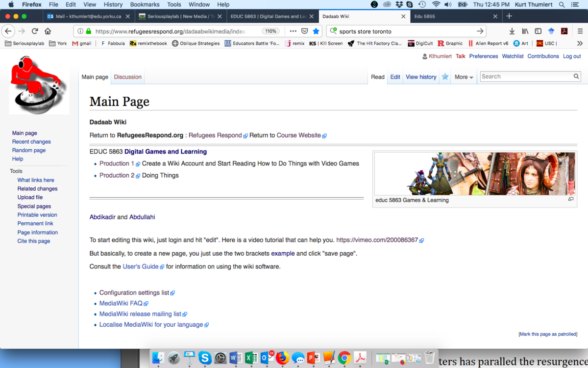The image size is (588, 368).
Task: Switch to the Seriousplaylab tab
Action: [180, 16]
